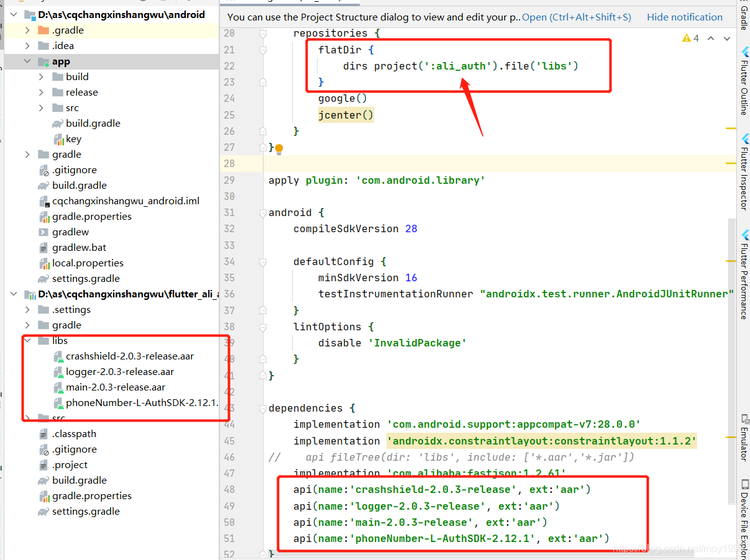Fold the repositories block on line 20
Viewport: 750px width, 560px height.
[263, 33]
